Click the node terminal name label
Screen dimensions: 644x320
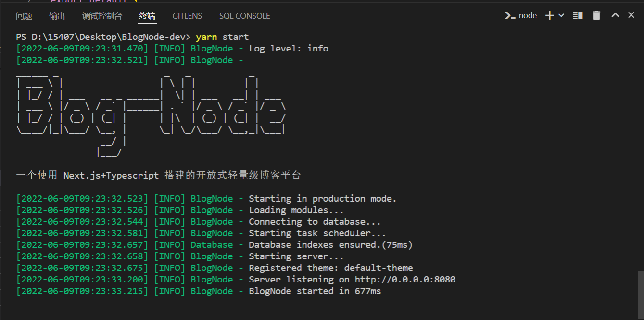[528, 15]
